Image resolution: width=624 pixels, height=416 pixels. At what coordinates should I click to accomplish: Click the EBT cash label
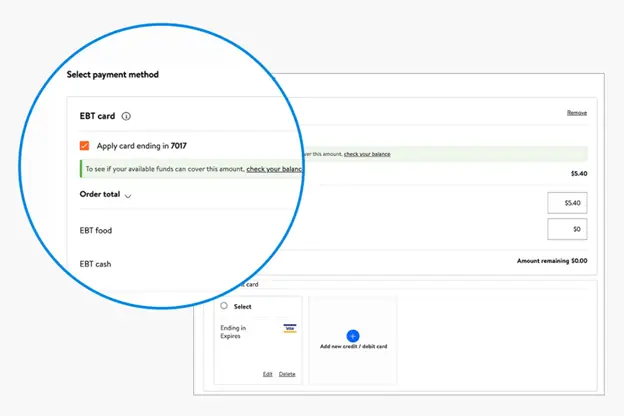[x=95, y=264]
